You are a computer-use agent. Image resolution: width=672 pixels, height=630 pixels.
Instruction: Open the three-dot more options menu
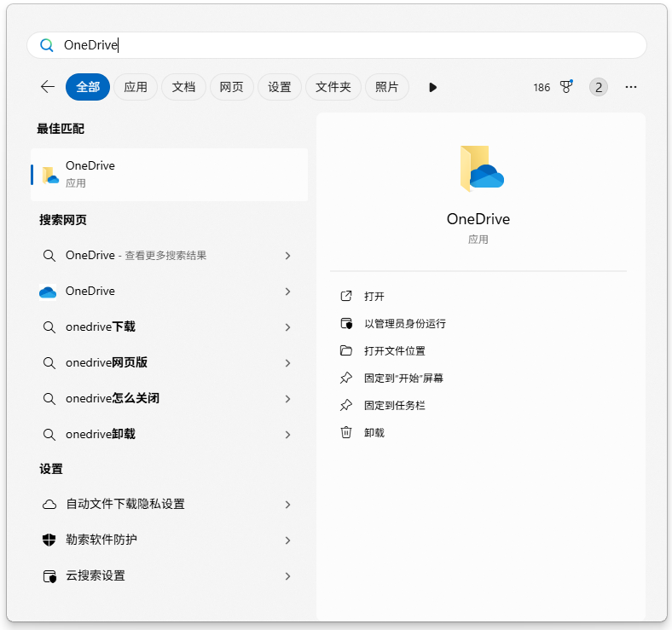click(630, 88)
